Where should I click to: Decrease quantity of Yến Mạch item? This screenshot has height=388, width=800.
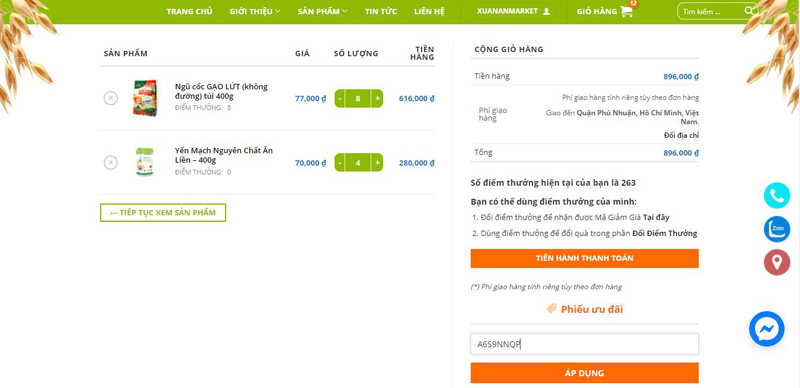click(x=340, y=163)
